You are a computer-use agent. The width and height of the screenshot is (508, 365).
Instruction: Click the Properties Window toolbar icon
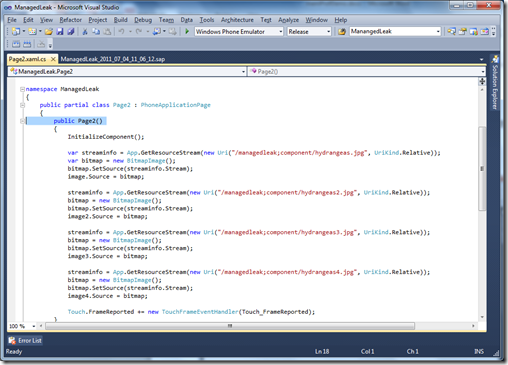pyautogui.click(x=462, y=31)
